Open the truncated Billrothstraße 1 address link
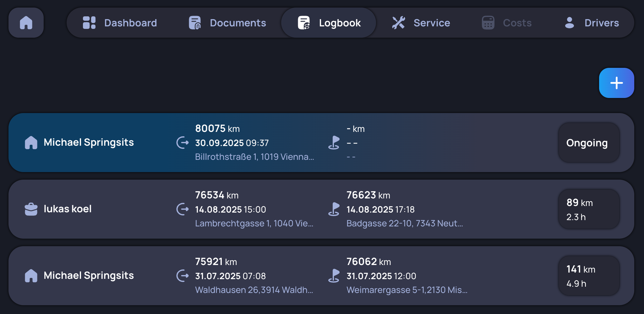 coord(254,156)
